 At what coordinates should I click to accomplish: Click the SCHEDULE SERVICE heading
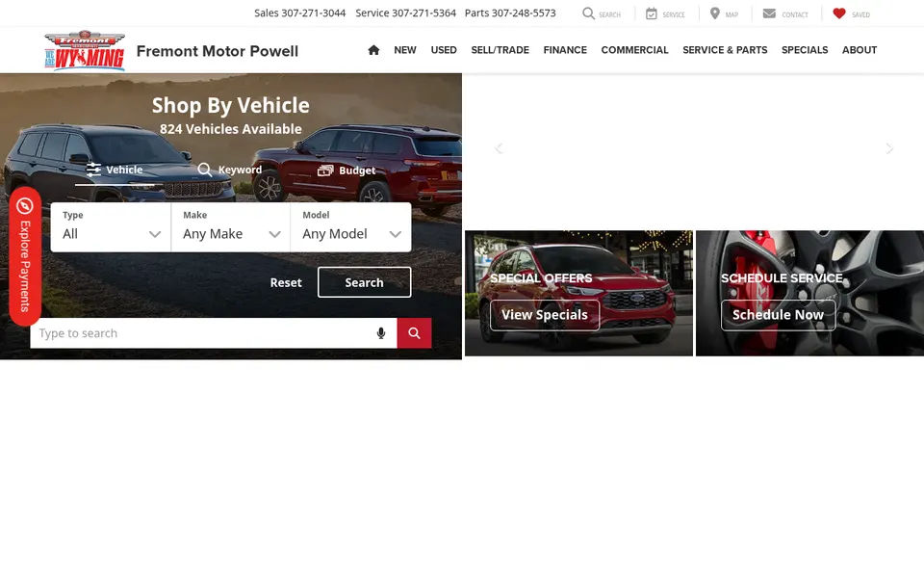(x=782, y=278)
